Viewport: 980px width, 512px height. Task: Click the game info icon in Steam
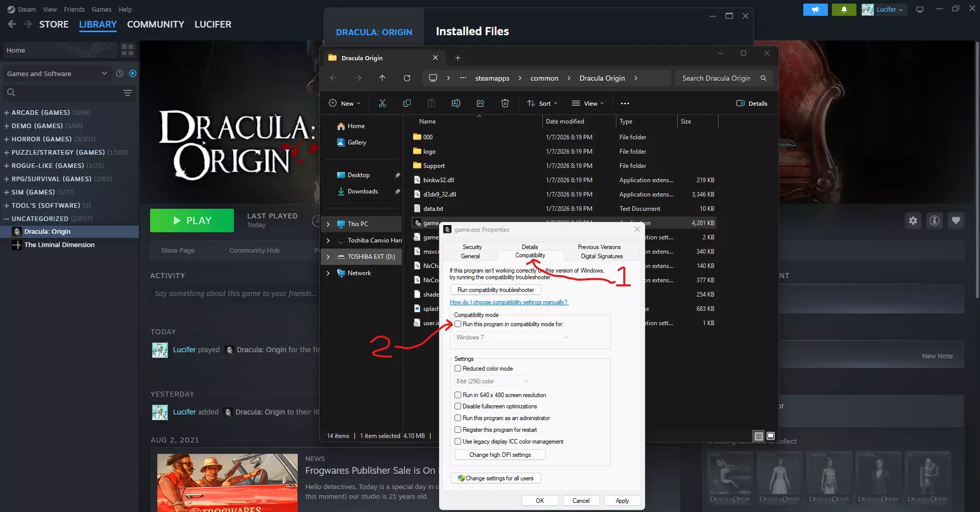935,221
